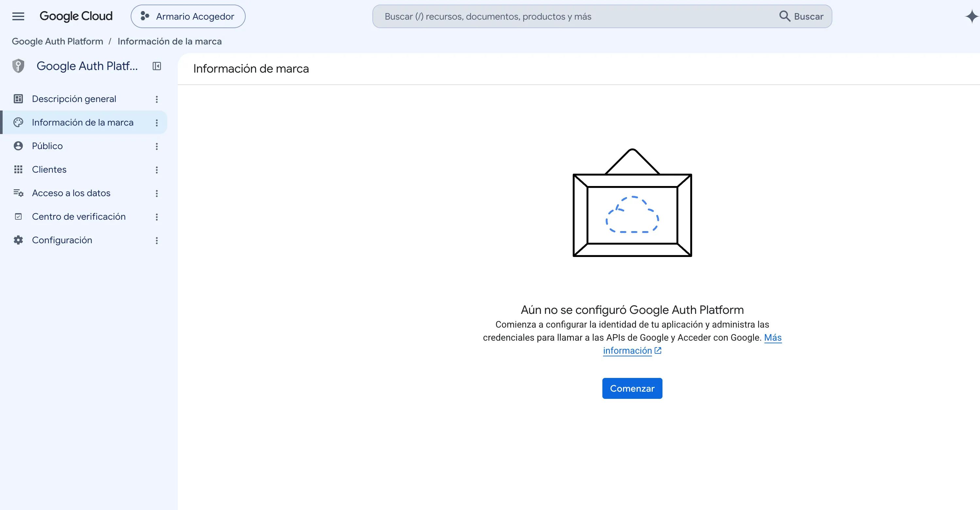The height and width of the screenshot is (510, 980).
Task: Open more options for Centro de verificación
Action: point(157,217)
